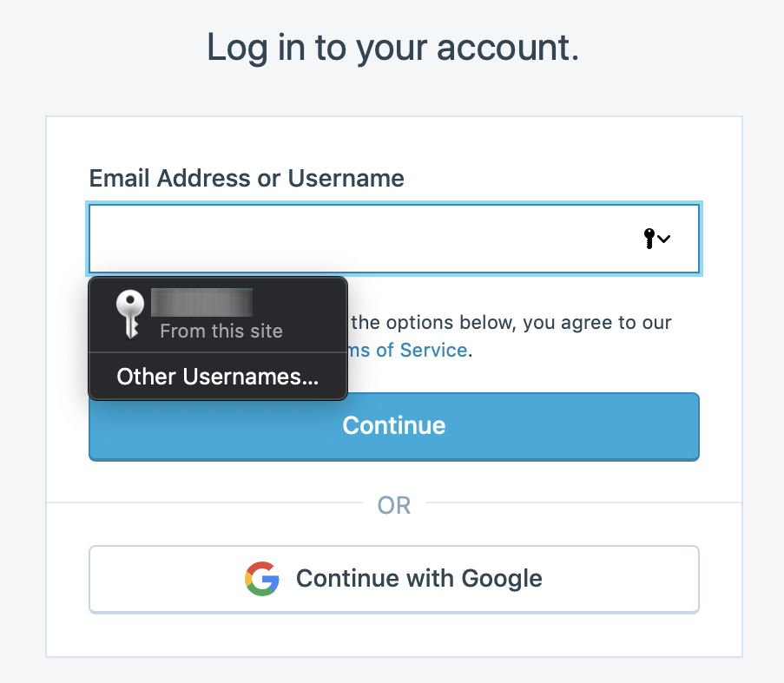Focus the Email Address or Username field
This screenshot has width=784, height=683.
point(365,240)
